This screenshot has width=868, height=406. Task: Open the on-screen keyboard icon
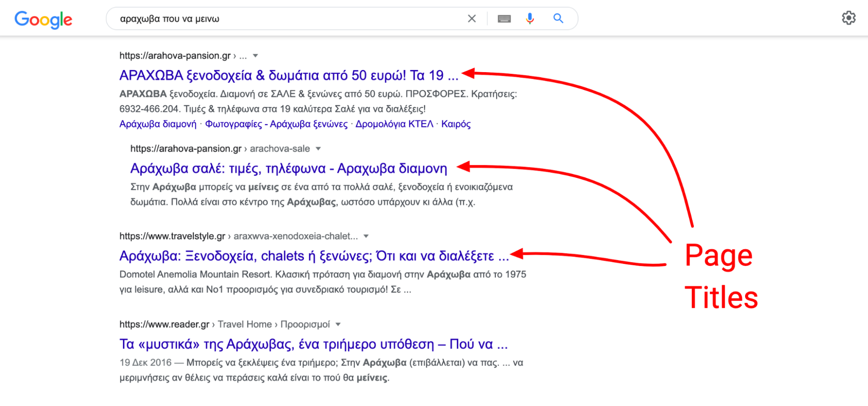pyautogui.click(x=504, y=19)
